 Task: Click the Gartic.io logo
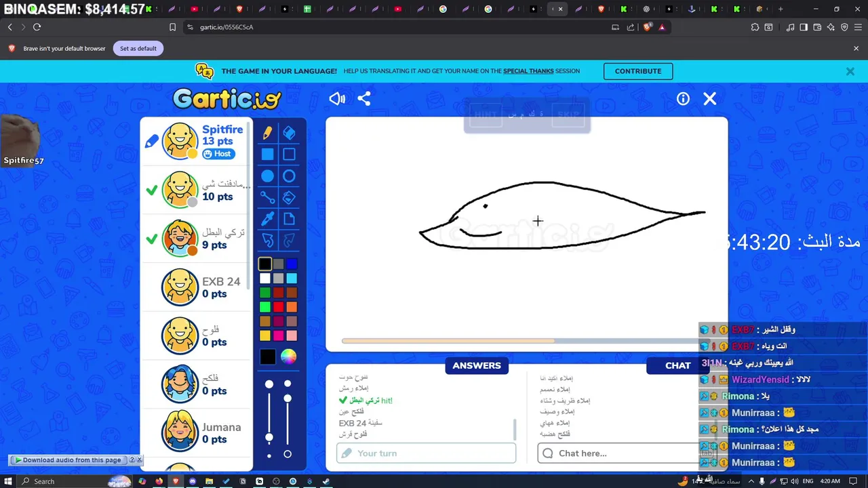[x=226, y=99]
